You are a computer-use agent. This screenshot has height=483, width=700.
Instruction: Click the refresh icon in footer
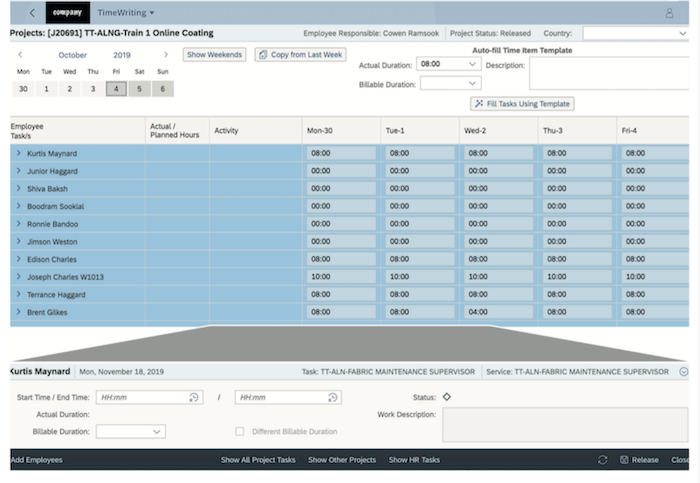(x=602, y=460)
